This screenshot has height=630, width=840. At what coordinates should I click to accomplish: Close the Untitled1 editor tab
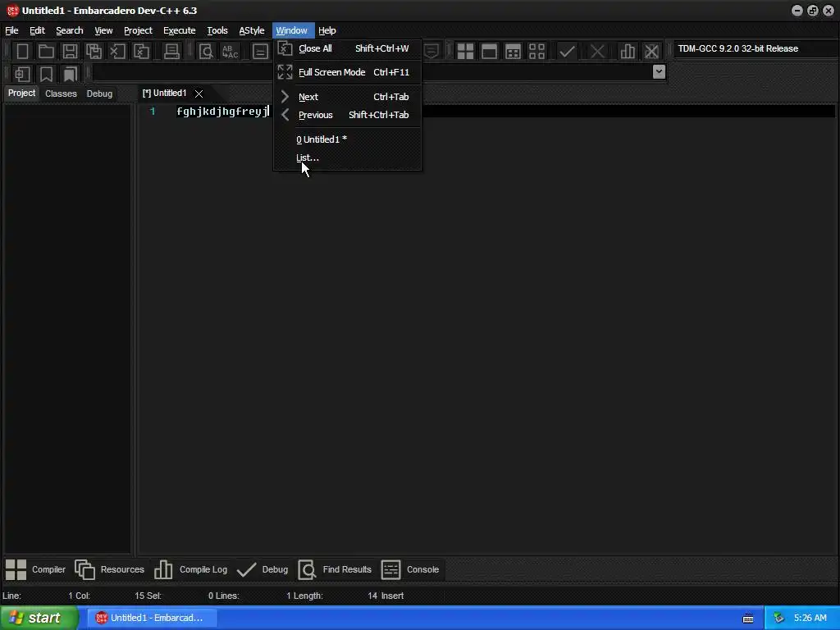(x=199, y=94)
